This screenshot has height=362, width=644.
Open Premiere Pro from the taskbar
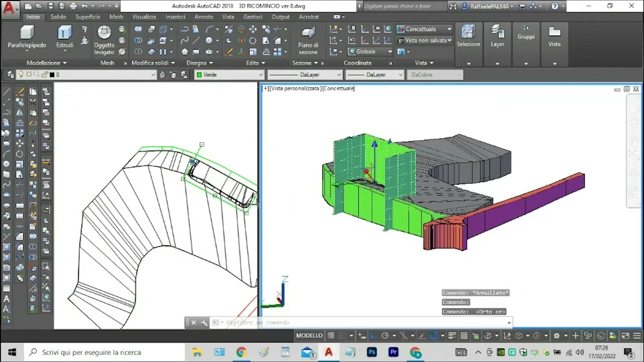[393, 352]
